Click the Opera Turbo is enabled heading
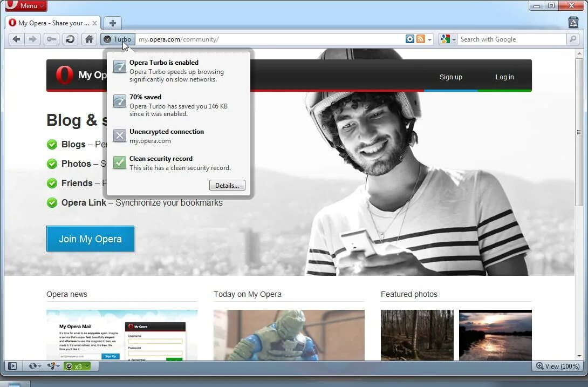Image resolution: width=588 pixels, height=387 pixels. click(x=164, y=62)
